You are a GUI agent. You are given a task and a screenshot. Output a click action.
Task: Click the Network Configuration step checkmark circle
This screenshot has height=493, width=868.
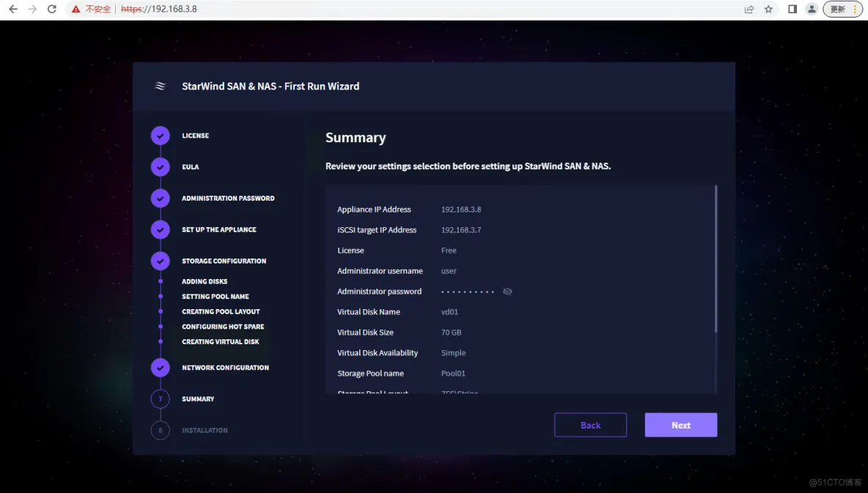[x=160, y=368]
